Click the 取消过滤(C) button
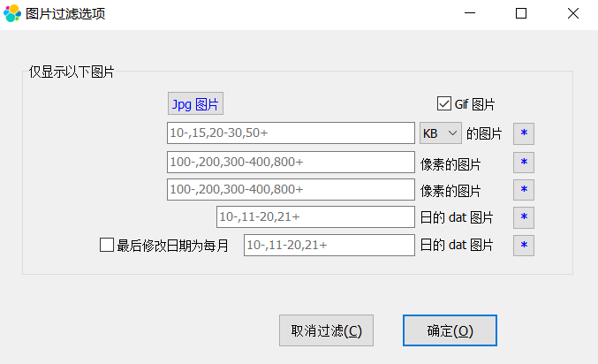 coord(326,330)
